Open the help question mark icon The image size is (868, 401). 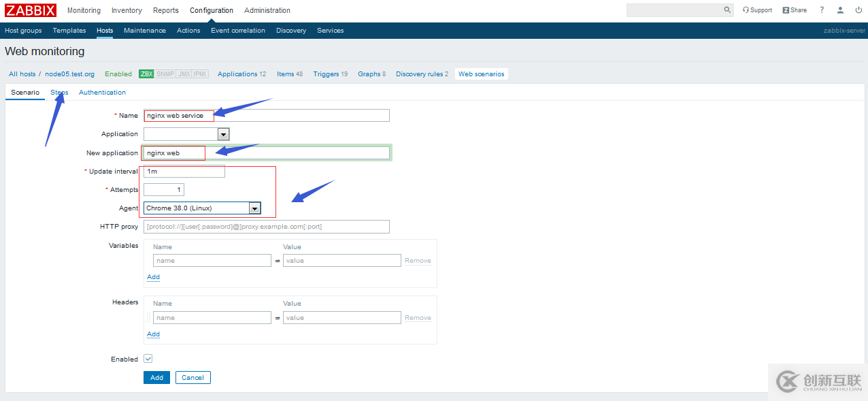pyautogui.click(x=822, y=10)
